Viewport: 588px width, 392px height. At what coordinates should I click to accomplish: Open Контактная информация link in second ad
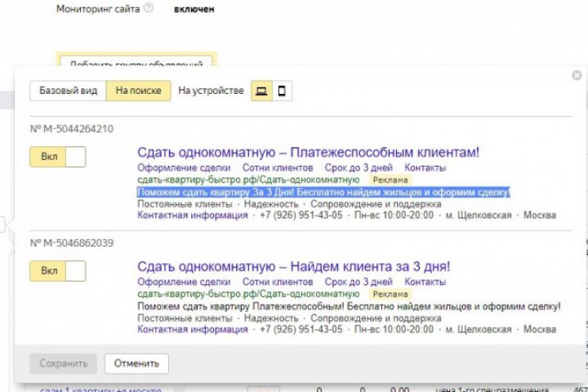click(x=193, y=329)
